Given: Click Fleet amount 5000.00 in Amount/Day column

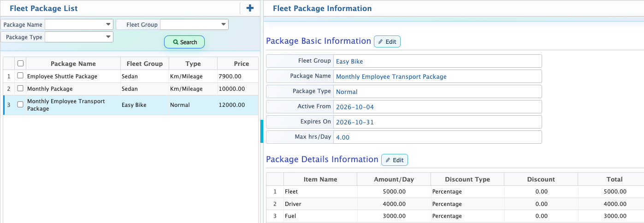Looking at the screenshot, I should tap(394, 192).
